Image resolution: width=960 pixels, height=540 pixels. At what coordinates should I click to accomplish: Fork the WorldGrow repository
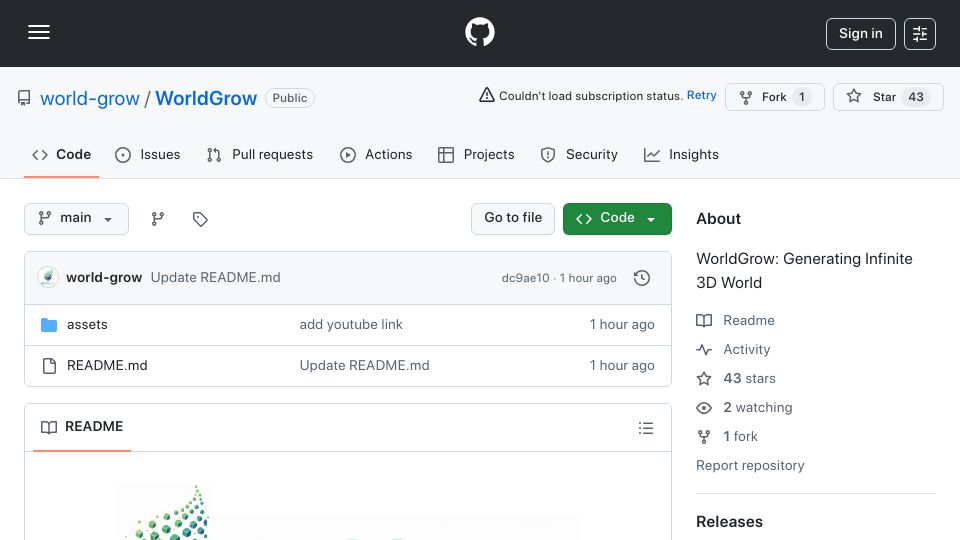point(774,97)
